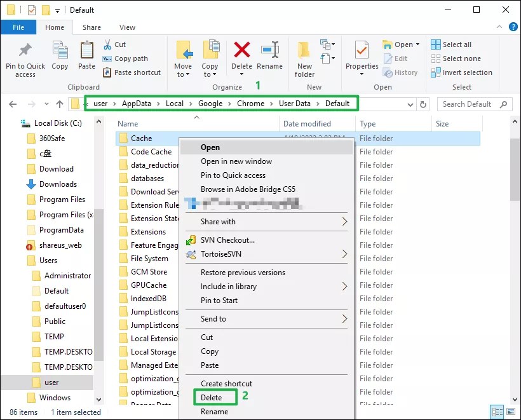The width and height of the screenshot is (521, 420).
Task: Switch to the View ribbon tab
Action: 127,27
